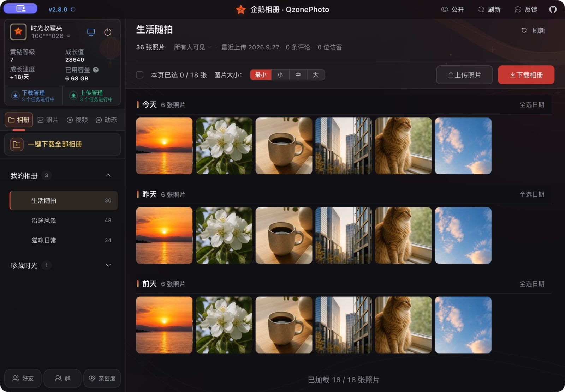Viewport: 565px width, 392px height.
Task: Select 生活随拍 album in sidebar
Action: coord(64,200)
